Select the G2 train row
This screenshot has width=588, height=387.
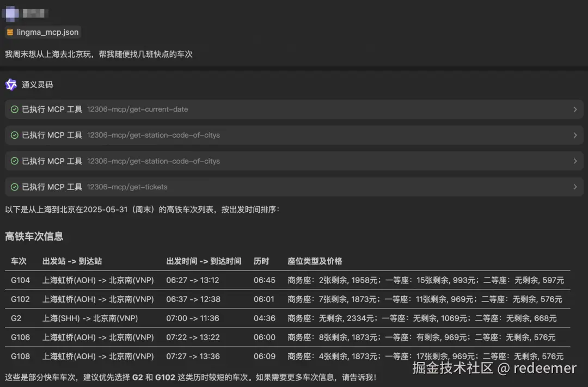click(x=218, y=318)
